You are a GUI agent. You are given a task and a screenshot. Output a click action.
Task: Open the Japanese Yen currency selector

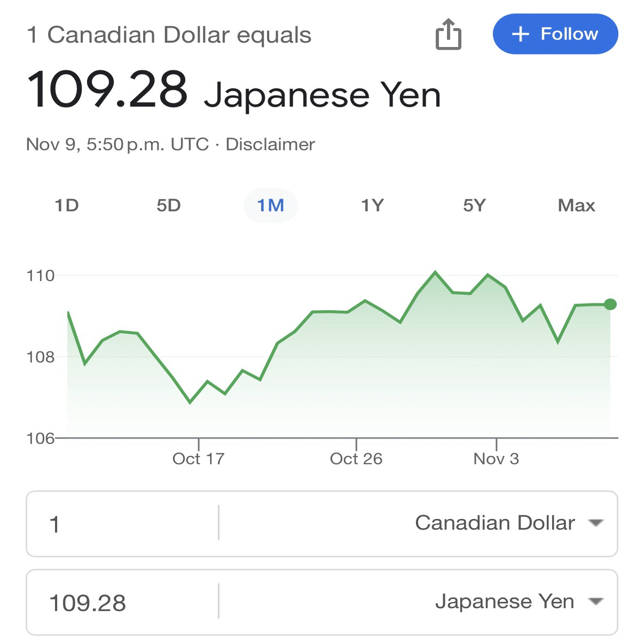[506, 602]
